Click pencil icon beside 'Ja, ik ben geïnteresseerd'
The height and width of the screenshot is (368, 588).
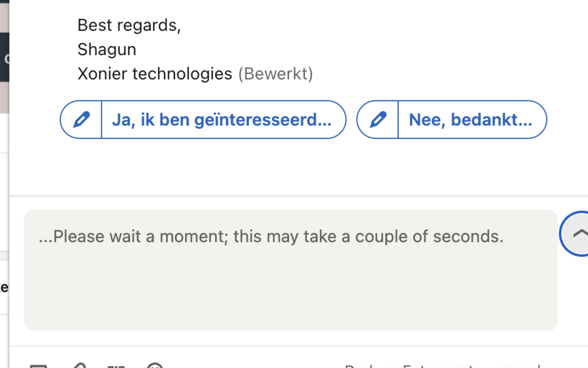[81, 120]
